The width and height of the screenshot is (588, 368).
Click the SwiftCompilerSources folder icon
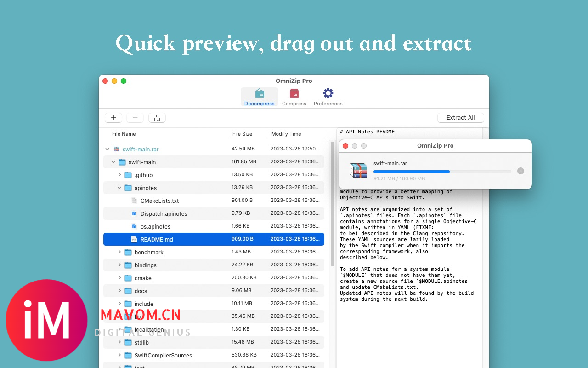[x=128, y=355]
